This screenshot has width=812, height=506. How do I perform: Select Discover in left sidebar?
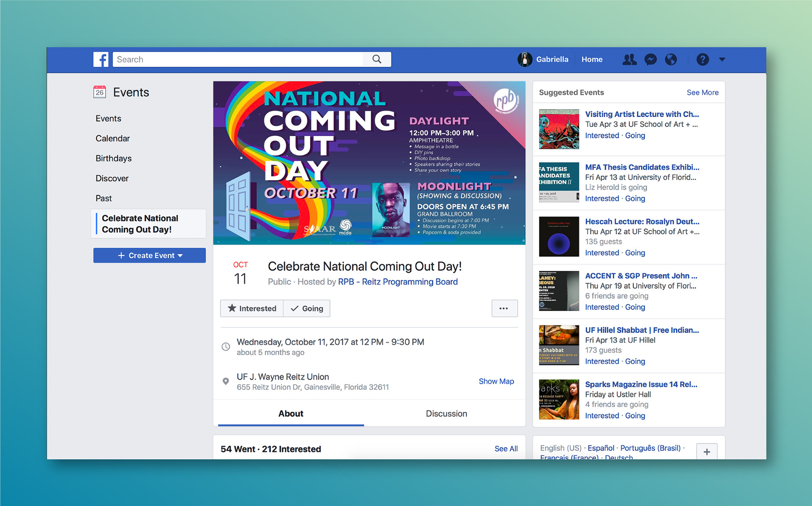112,178
